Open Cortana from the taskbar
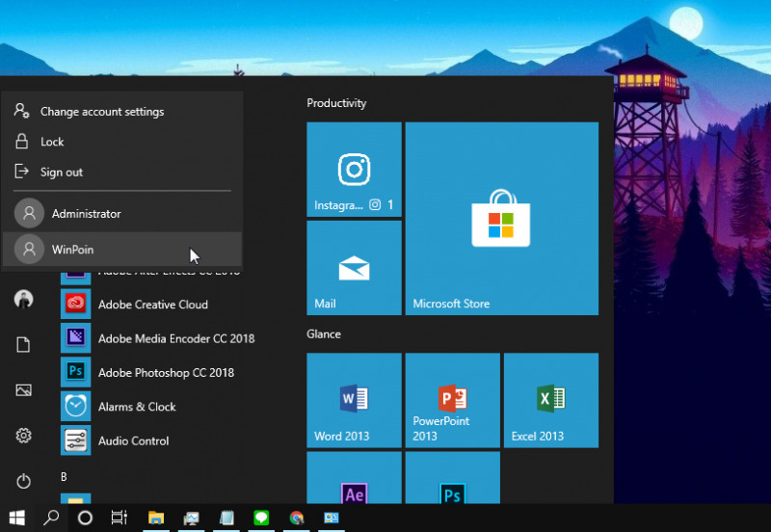Image resolution: width=771 pixels, height=532 pixels. [85, 518]
